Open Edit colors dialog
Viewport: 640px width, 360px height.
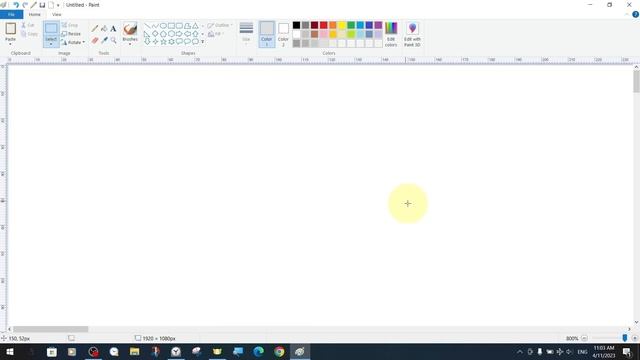pyautogui.click(x=391, y=34)
